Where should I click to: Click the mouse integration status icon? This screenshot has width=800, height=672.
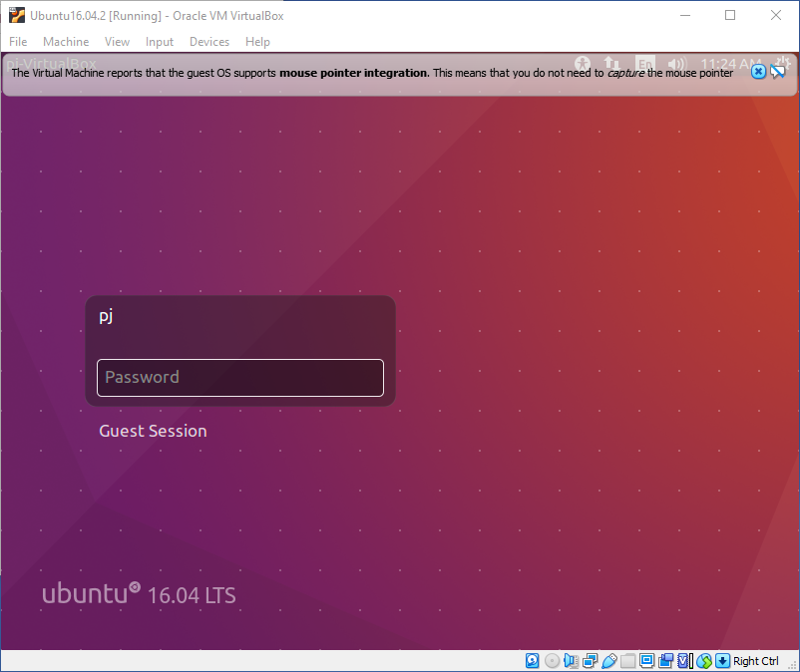point(704,661)
